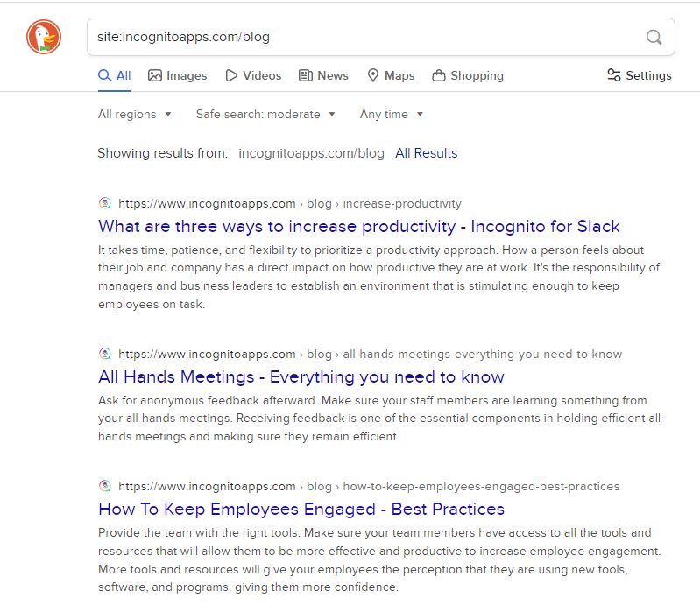Click favicon of all-hands-meetings result
This screenshot has height=612, width=700.
point(105,355)
